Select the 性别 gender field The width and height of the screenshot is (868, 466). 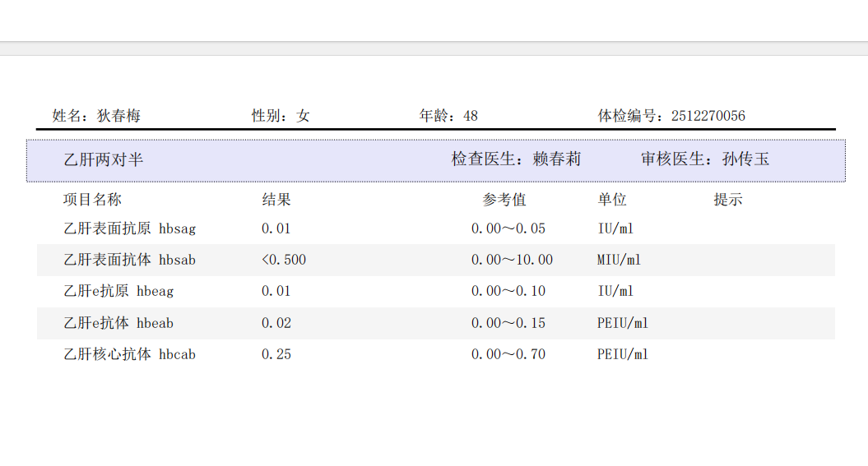point(281,116)
